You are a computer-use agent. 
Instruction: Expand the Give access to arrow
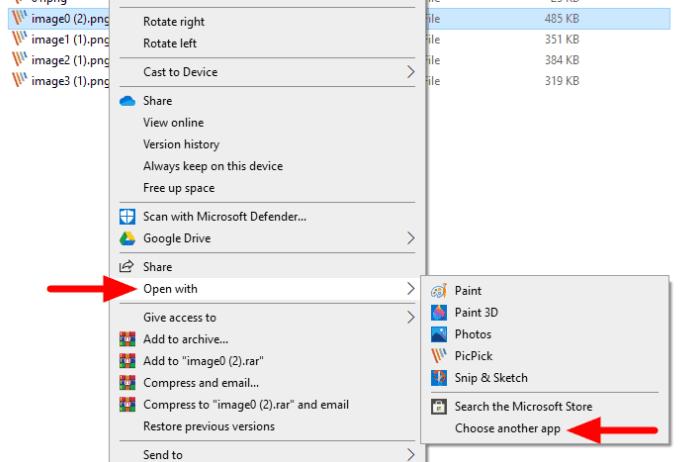pyautogui.click(x=410, y=318)
